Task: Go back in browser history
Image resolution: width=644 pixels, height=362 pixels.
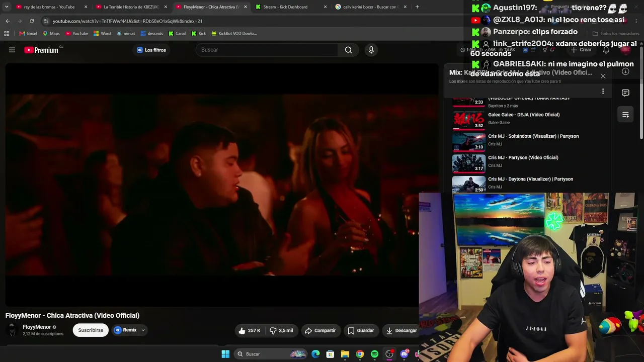Action: [x=8, y=21]
